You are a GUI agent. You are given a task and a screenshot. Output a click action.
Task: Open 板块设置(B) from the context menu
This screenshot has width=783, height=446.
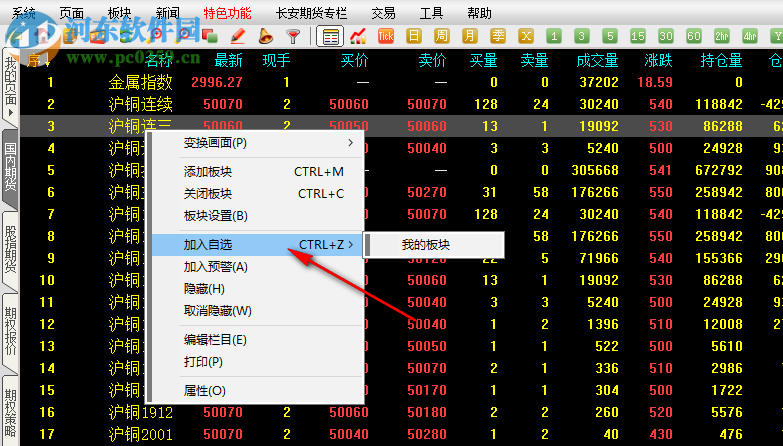pyautogui.click(x=257, y=216)
